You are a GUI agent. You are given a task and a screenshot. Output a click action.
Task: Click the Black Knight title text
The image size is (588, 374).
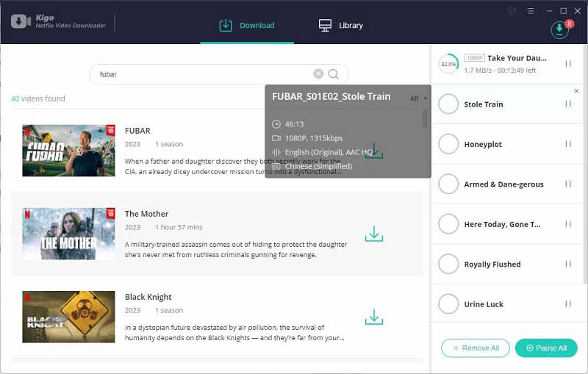(148, 297)
